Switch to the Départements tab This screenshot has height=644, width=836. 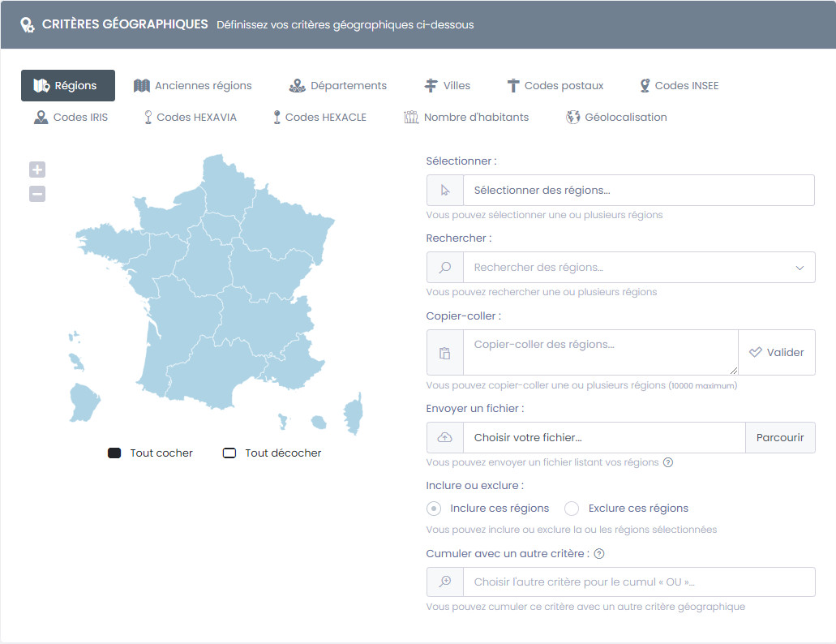(338, 85)
